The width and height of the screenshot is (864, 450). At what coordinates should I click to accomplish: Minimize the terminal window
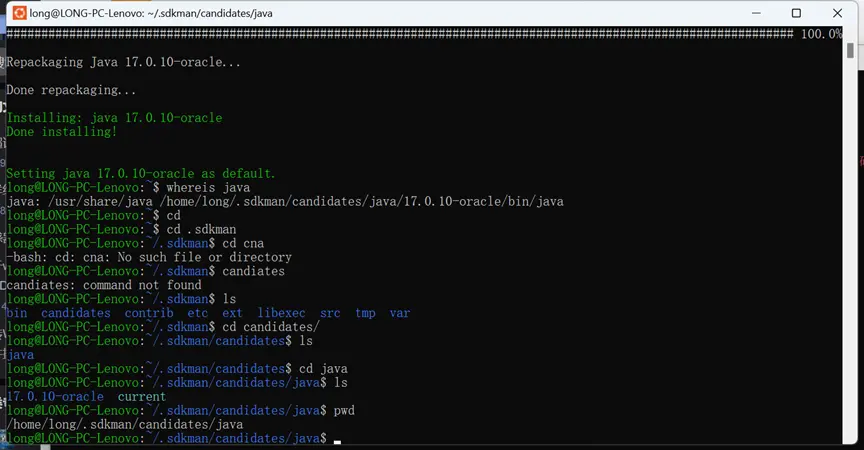pyautogui.click(x=756, y=13)
